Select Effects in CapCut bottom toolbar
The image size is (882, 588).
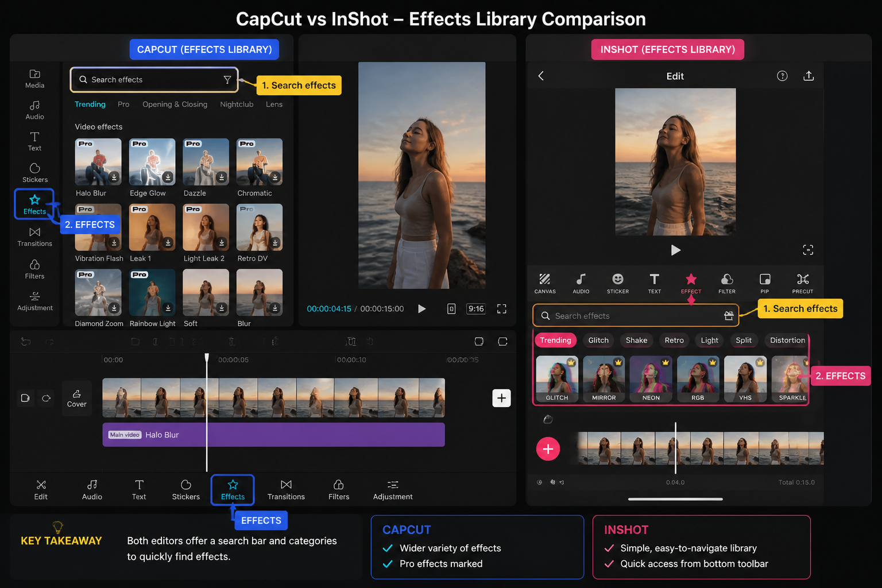(233, 490)
